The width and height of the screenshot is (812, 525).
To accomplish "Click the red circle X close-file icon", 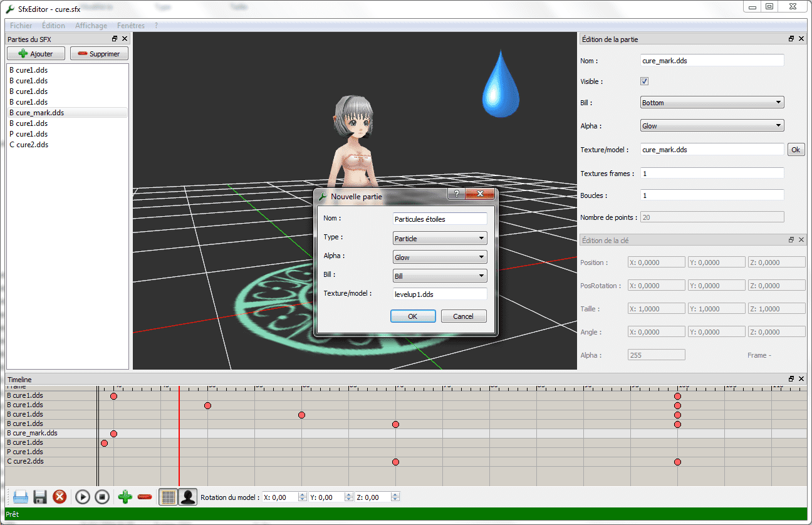I will coord(60,497).
